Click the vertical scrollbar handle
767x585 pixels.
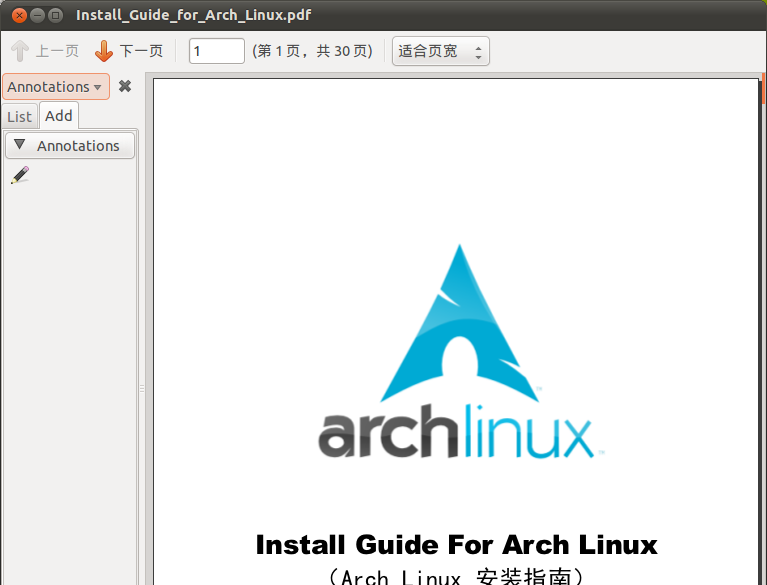763,89
